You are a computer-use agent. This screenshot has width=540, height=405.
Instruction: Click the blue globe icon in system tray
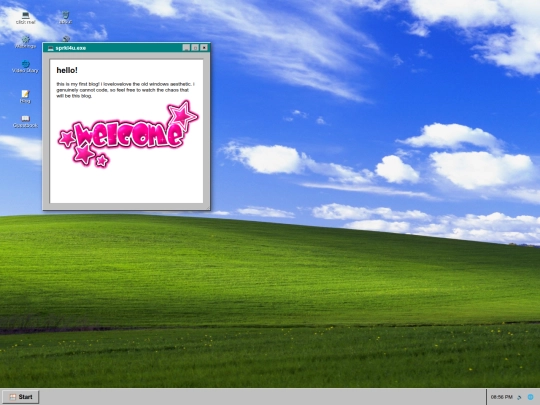530,397
